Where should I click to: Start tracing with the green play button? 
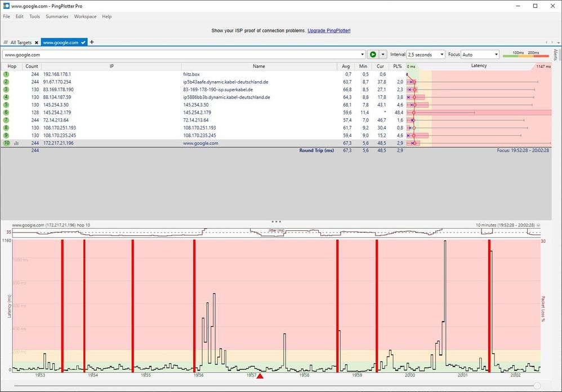click(x=373, y=55)
